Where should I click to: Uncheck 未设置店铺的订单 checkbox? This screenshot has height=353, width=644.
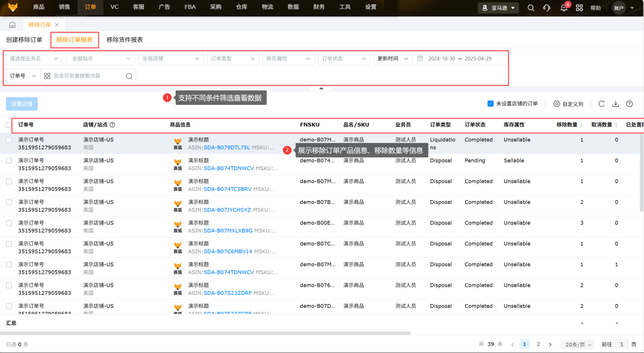(490, 104)
